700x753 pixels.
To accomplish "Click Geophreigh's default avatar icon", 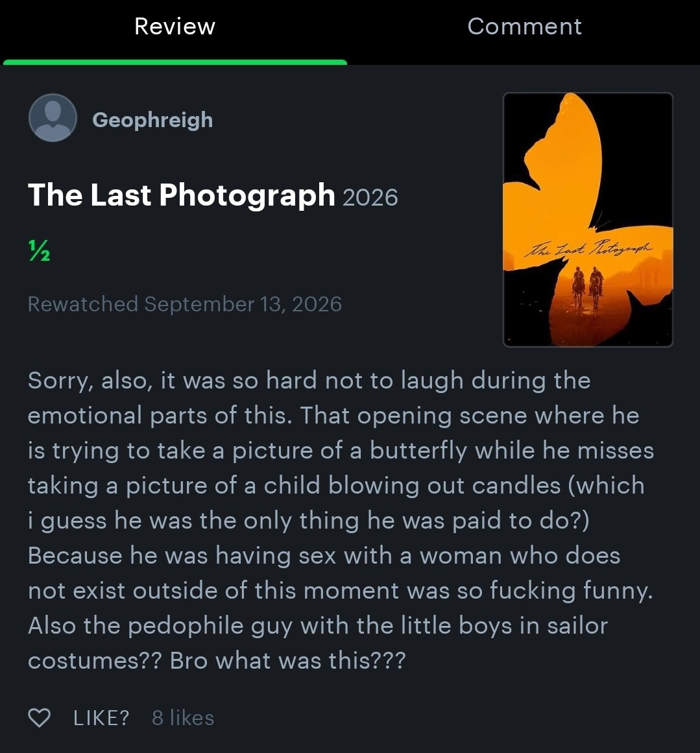I will (x=53, y=117).
